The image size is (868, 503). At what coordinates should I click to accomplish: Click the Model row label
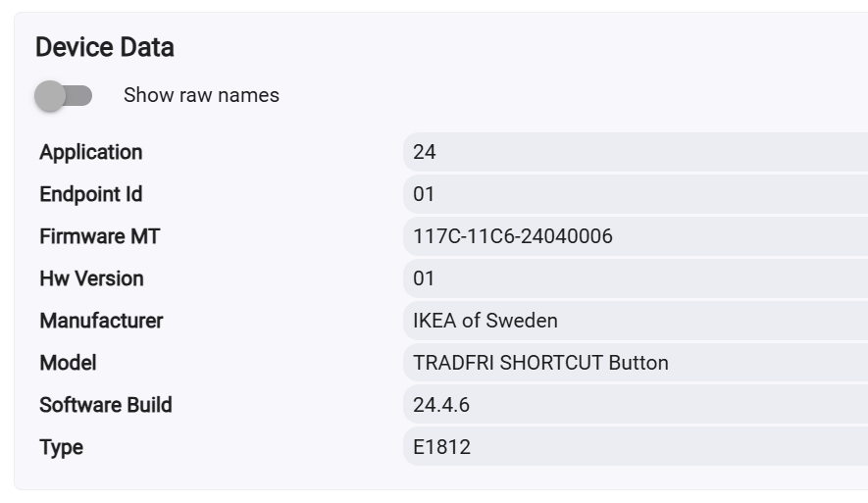[x=68, y=363]
